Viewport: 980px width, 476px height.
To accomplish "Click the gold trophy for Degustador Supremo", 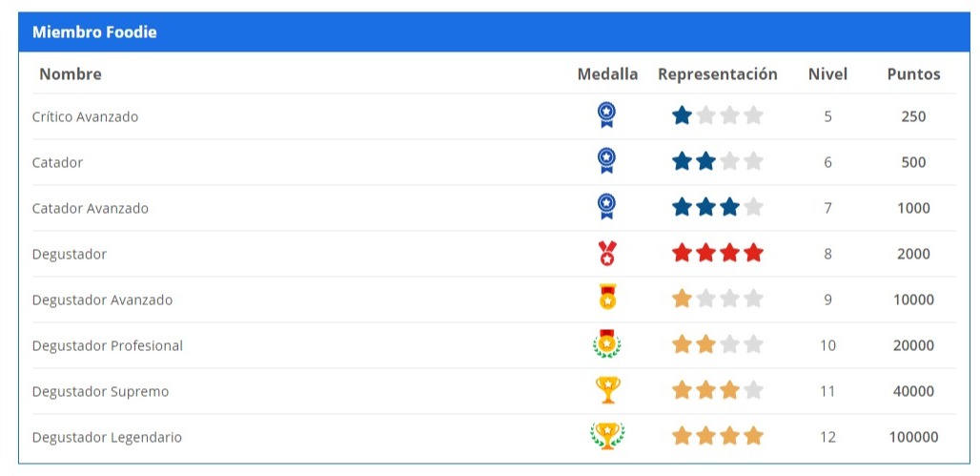I will (x=606, y=390).
